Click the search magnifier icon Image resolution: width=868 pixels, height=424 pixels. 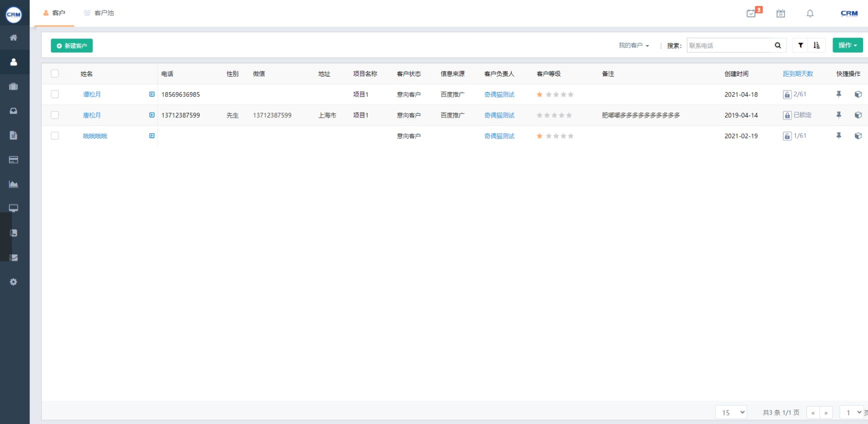point(777,46)
